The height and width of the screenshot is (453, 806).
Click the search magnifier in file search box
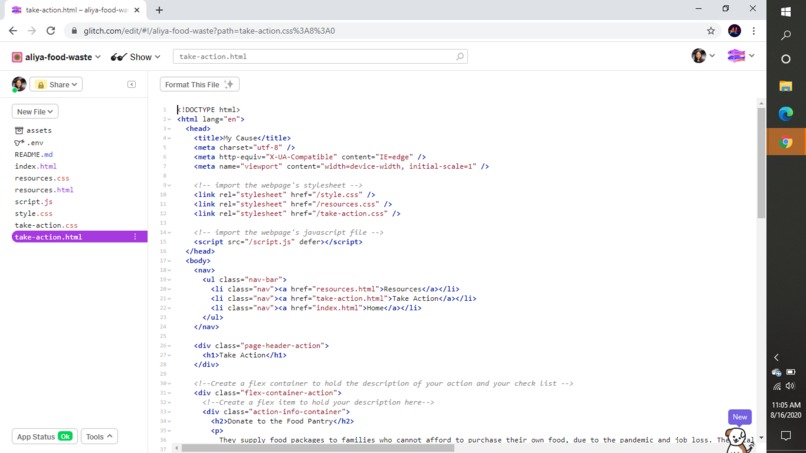click(460, 57)
